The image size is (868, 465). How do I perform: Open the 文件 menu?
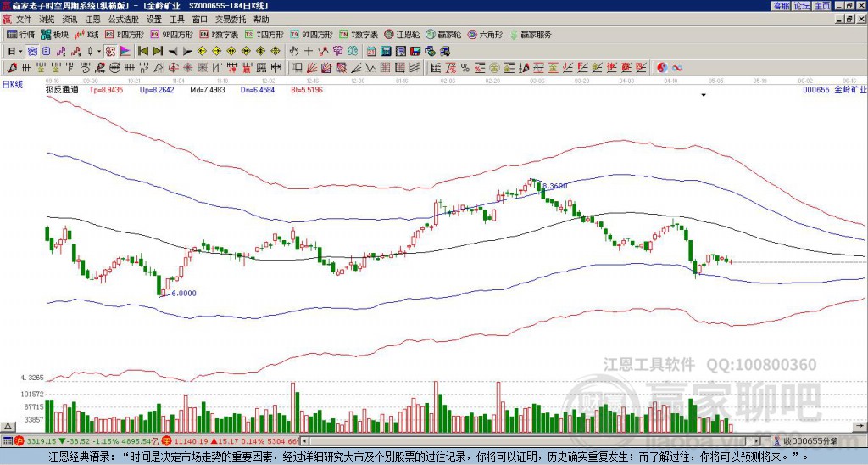[24, 20]
